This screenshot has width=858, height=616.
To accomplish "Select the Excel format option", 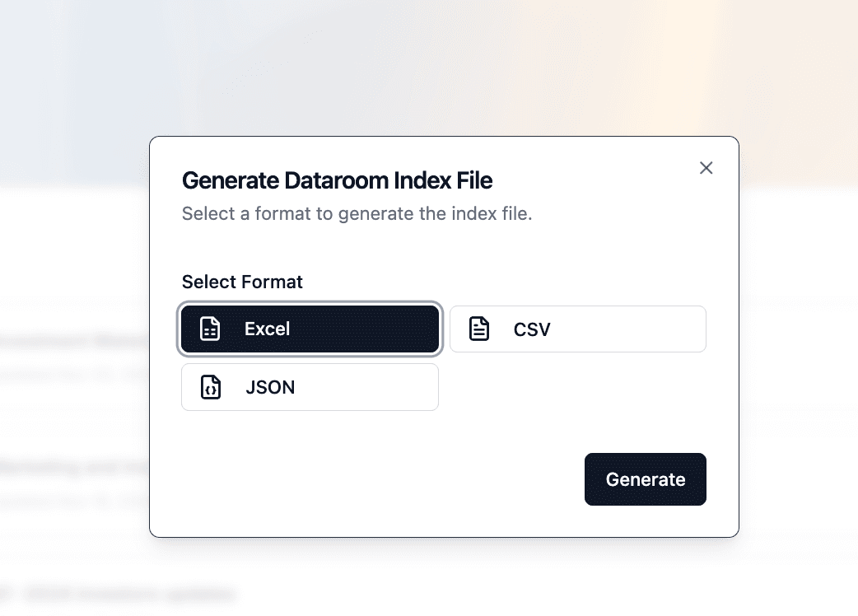I will (310, 328).
